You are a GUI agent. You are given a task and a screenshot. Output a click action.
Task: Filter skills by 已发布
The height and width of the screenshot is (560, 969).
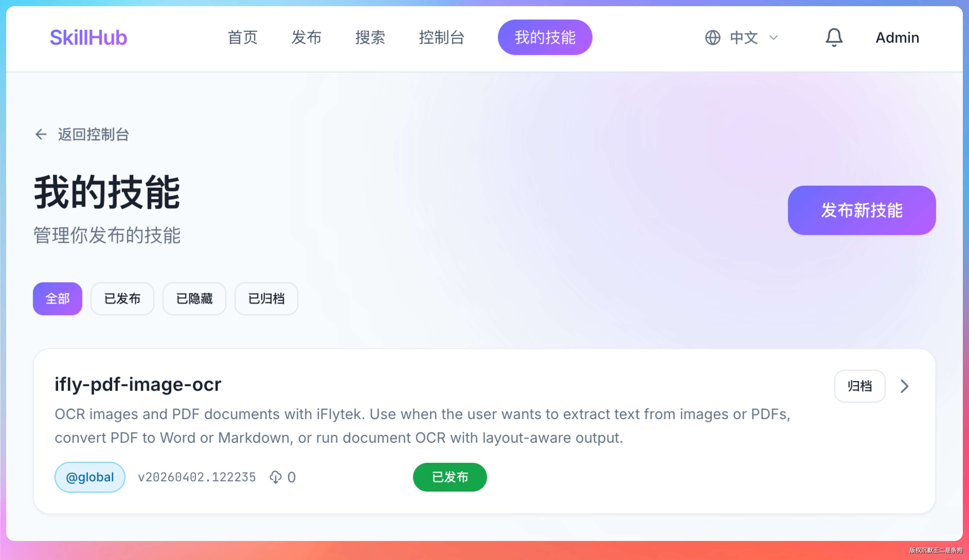122,299
